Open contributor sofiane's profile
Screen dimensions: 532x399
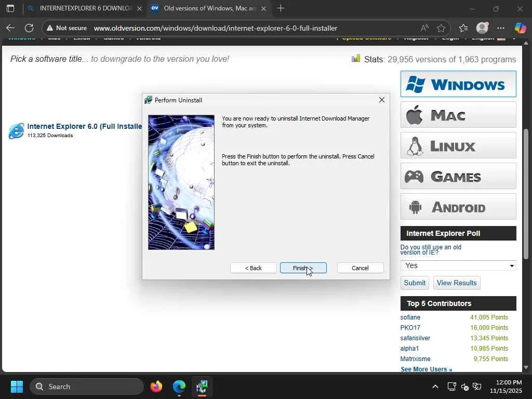point(410,317)
